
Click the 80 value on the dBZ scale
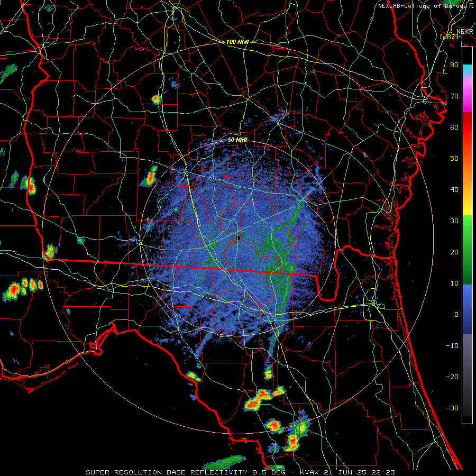[x=454, y=65]
